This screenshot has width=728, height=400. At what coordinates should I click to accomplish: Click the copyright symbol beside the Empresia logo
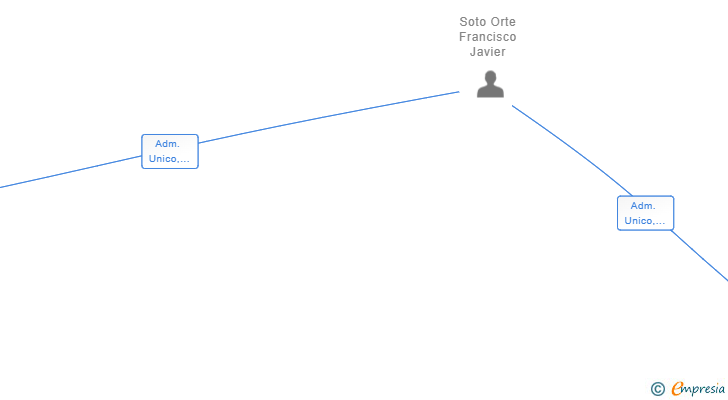[x=657, y=389]
